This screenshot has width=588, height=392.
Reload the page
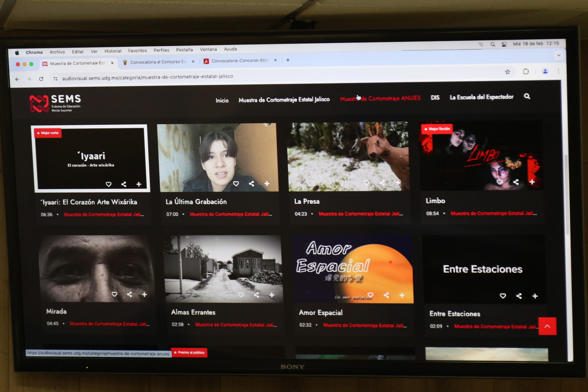click(41, 79)
